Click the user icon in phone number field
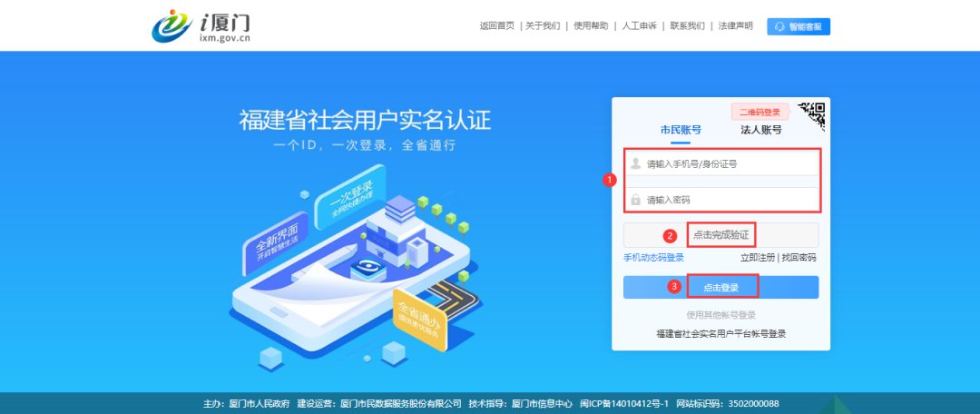The width and height of the screenshot is (980, 414). (x=635, y=163)
